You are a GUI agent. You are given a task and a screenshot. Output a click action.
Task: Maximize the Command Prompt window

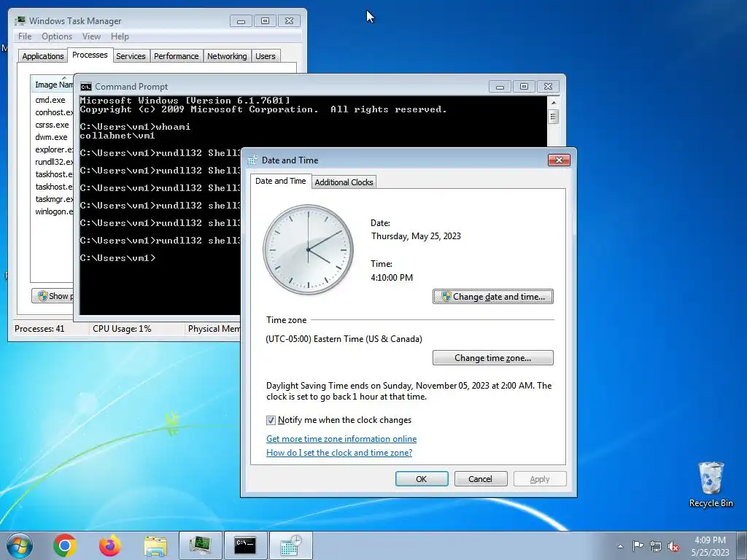524,87
